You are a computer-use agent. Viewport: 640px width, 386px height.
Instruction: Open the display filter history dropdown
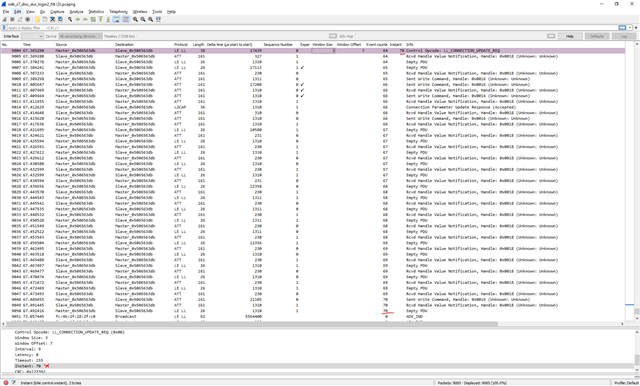coord(630,28)
